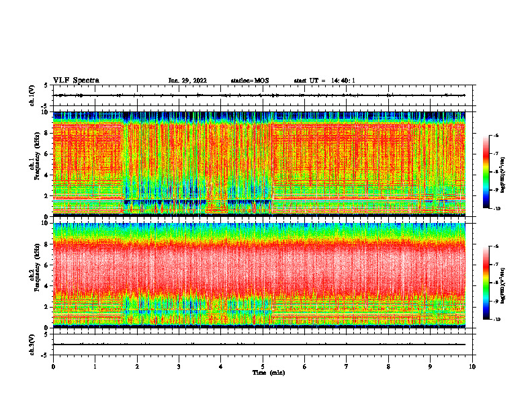Click the ch.1 spectrogram color scale bar
Image resolution: width=532 pixels, height=411 pixels.
486,172
